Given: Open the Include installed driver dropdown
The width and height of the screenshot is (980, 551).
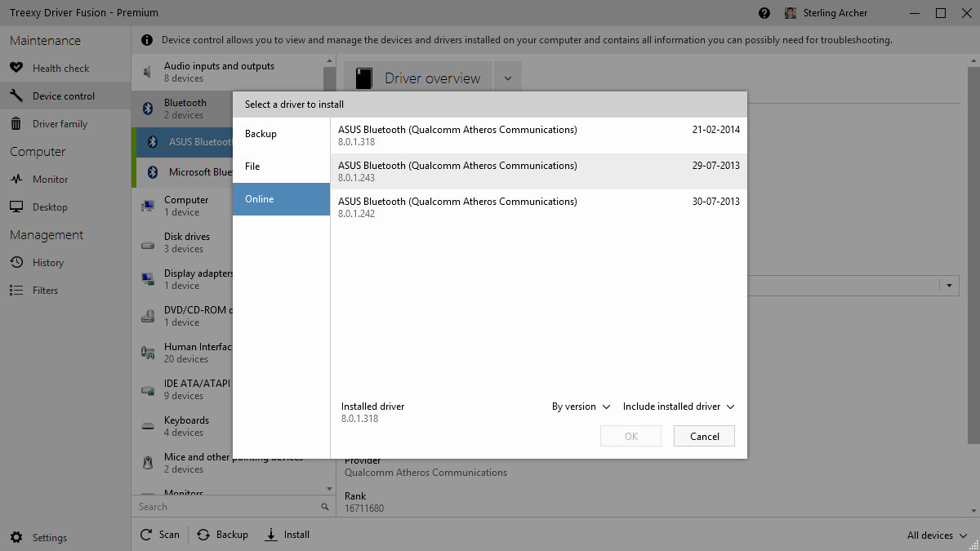Looking at the screenshot, I should pyautogui.click(x=679, y=407).
